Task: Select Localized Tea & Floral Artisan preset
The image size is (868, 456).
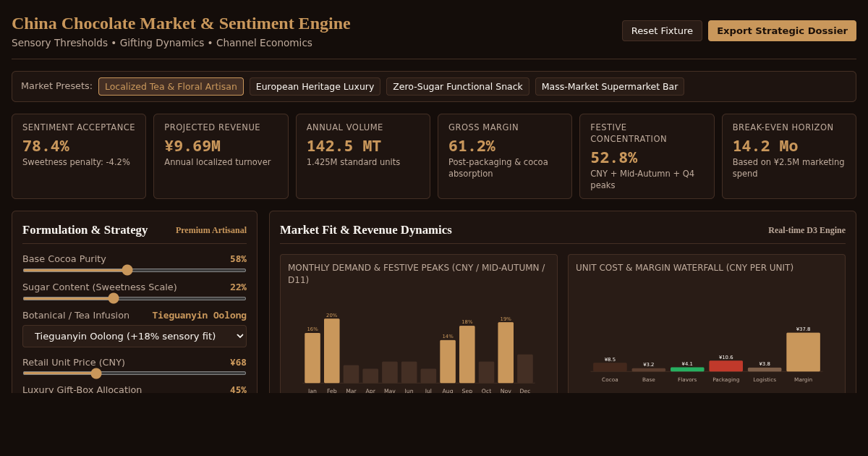Action: tap(171, 87)
